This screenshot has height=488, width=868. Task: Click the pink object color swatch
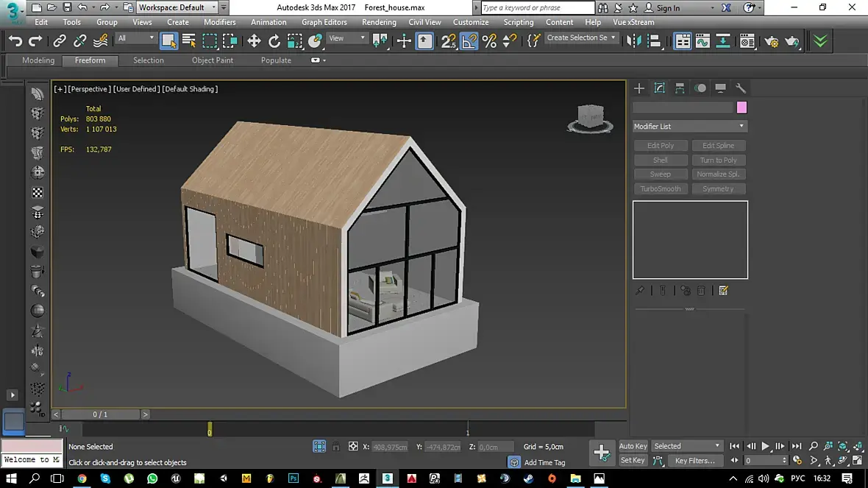coord(741,107)
